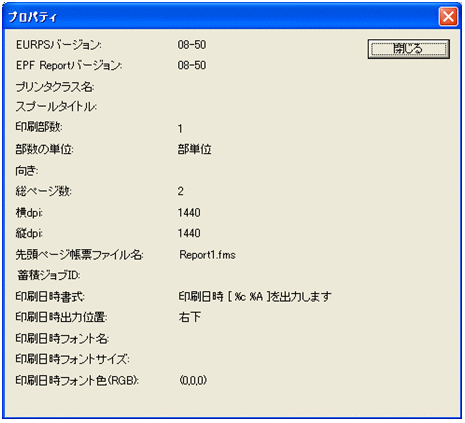
Task: Click the 閉じる button
Action: click(408, 49)
